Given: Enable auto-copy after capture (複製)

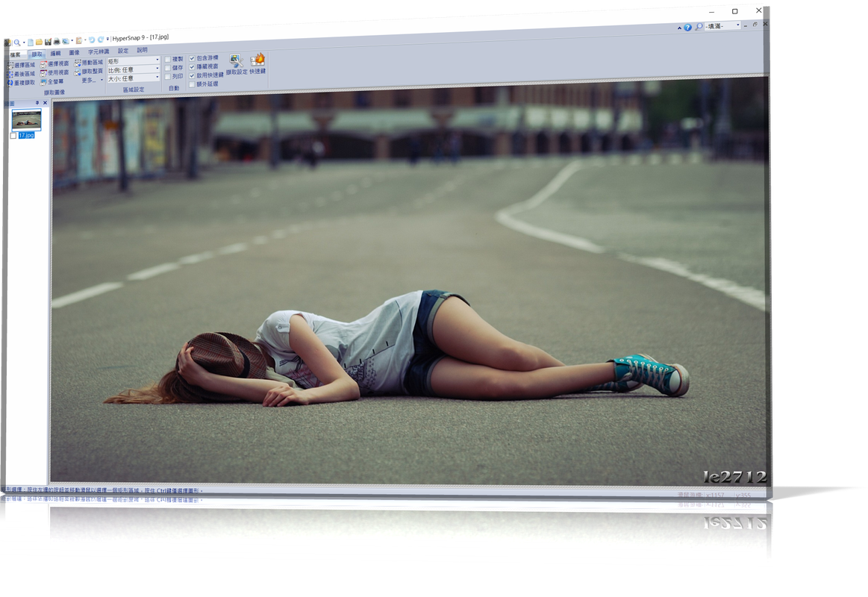Looking at the screenshot, I should tap(167, 58).
